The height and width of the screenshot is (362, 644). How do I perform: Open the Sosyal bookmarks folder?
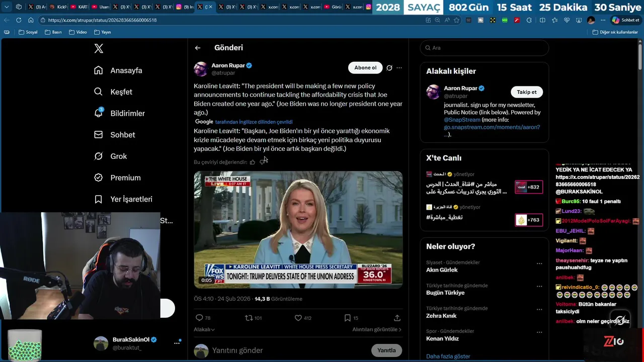(x=28, y=32)
